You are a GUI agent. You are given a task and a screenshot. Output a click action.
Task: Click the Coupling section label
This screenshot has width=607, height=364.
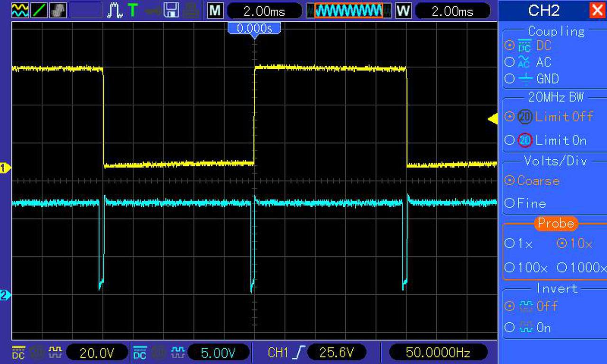click(556, 31)
